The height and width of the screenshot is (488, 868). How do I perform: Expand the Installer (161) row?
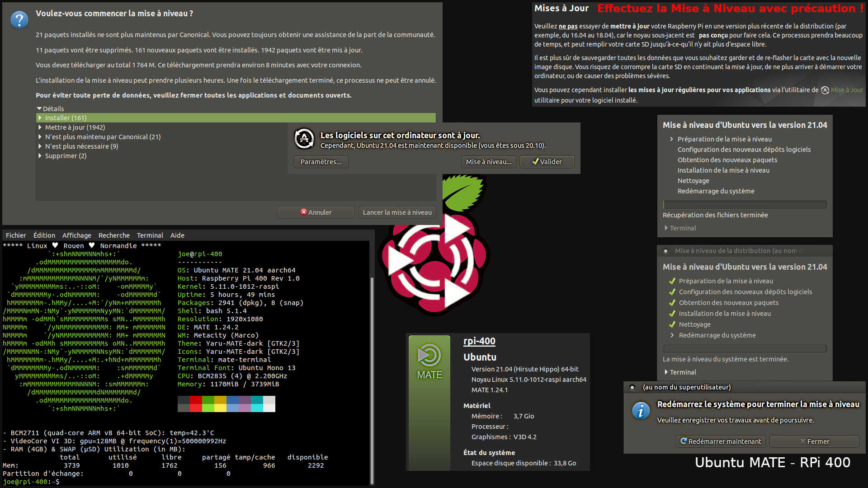[40, 118]
